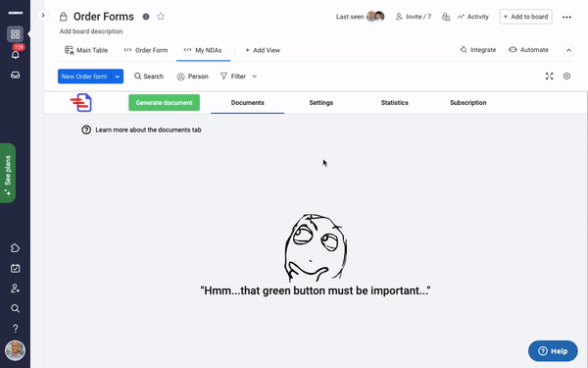Show board info icon next to title

coord(146,17)
